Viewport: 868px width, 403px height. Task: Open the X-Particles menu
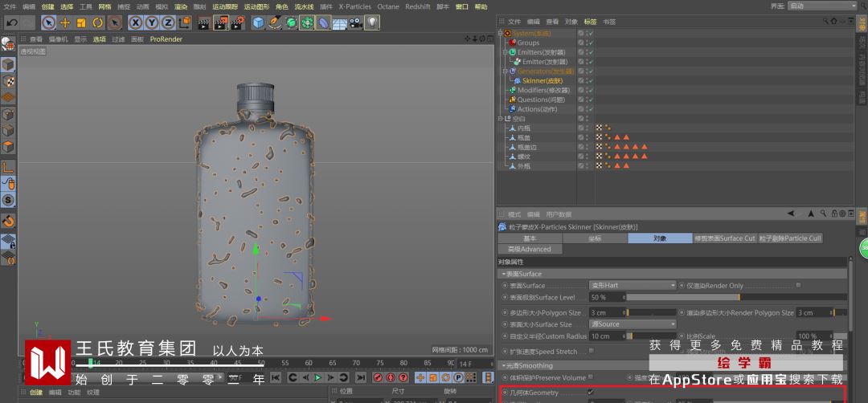[x=355, y=6]
